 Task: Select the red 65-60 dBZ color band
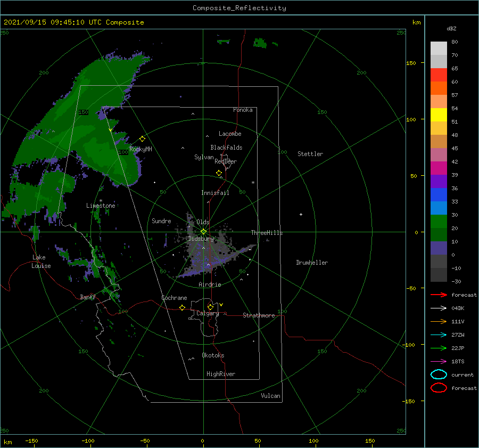tap(439, 75)
